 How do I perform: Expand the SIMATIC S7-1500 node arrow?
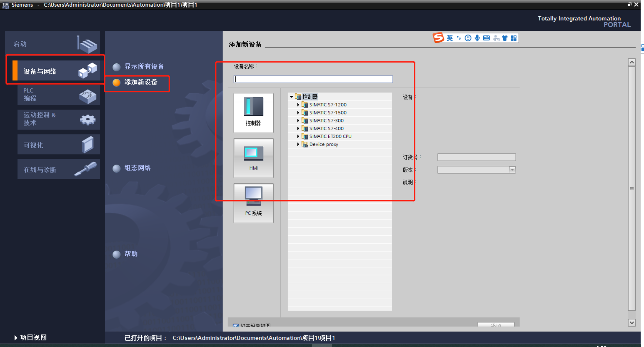[x=298, y=112]
